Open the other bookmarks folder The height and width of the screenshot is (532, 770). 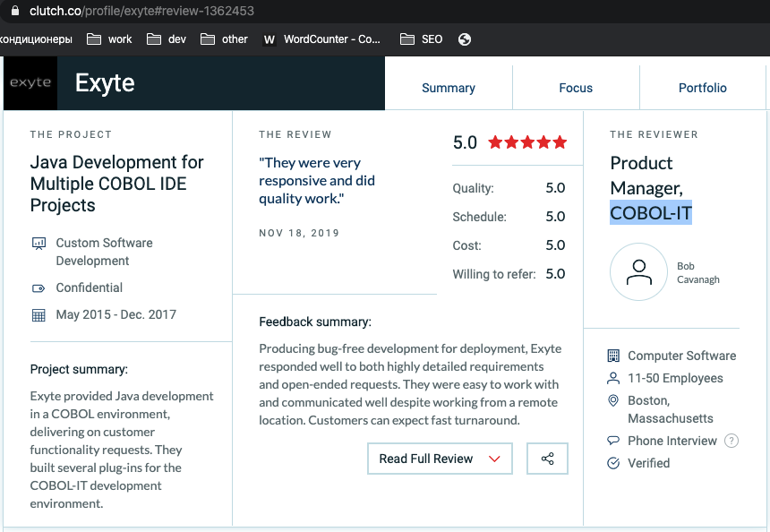coord(224,39)
